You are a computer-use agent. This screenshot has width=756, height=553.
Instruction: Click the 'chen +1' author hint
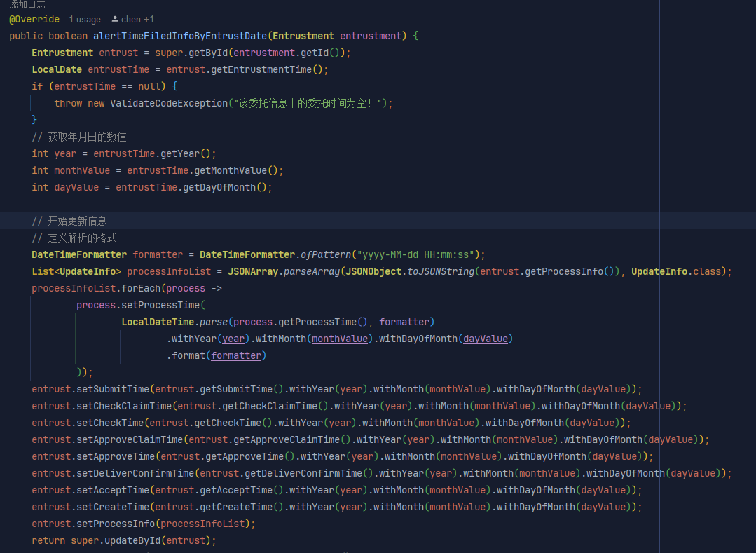coord(137,20)
